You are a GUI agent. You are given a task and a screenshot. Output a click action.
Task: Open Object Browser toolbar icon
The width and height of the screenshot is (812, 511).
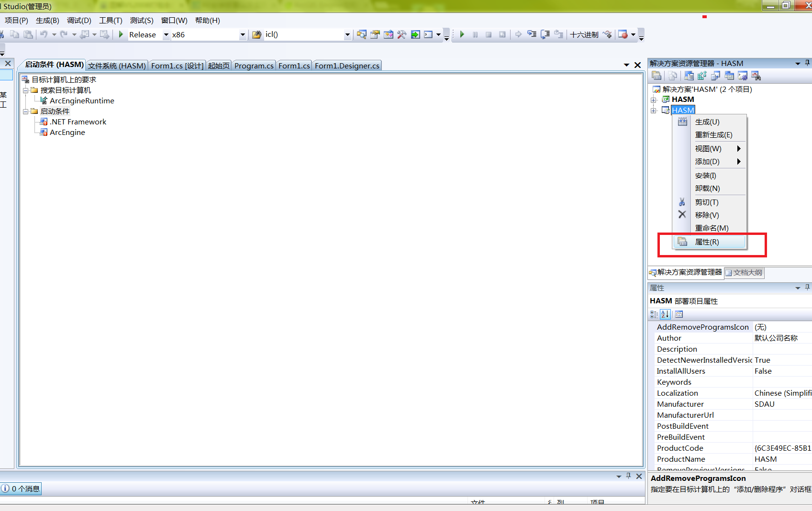(388, 34)
